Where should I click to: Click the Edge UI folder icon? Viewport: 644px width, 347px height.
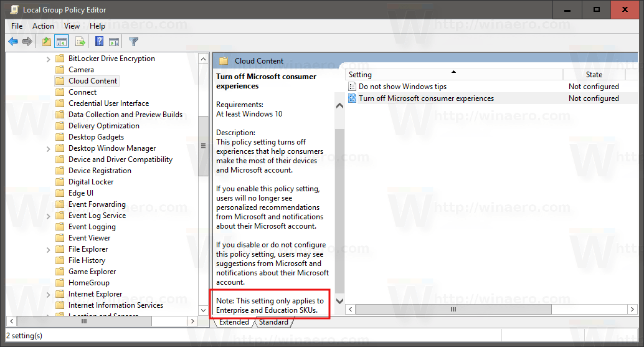click(x=60, y=193)
